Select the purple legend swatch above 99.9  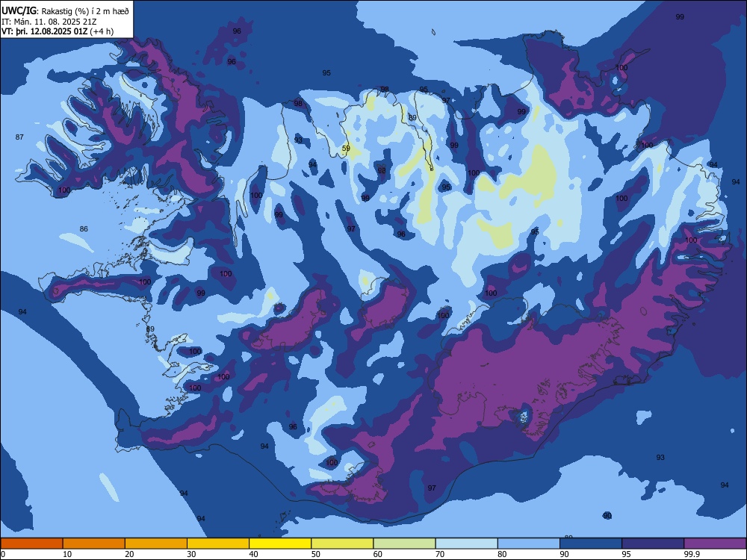[715, 544]
